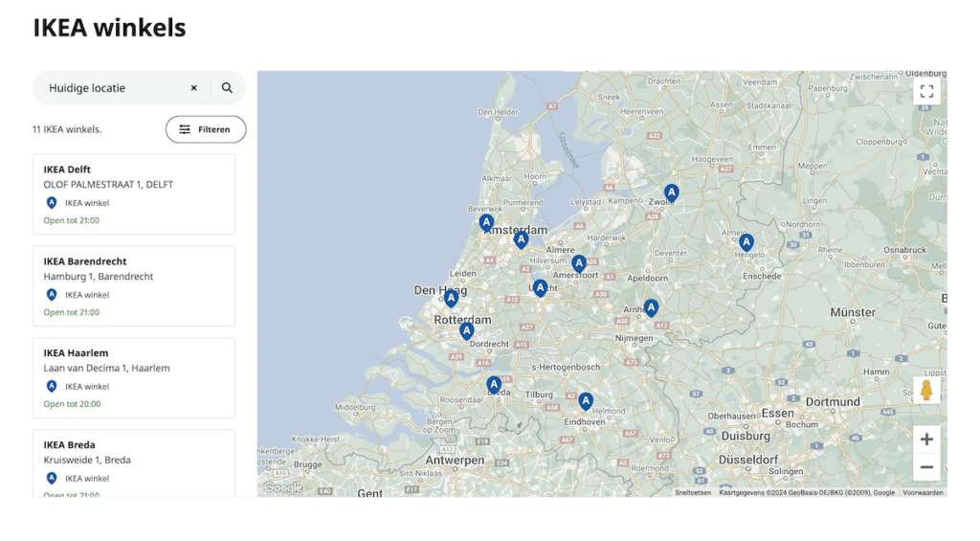Screen dimensions: 980x541
Task: Click 'Kruisweide 1, Breda' address
Action: coord(87,461)
